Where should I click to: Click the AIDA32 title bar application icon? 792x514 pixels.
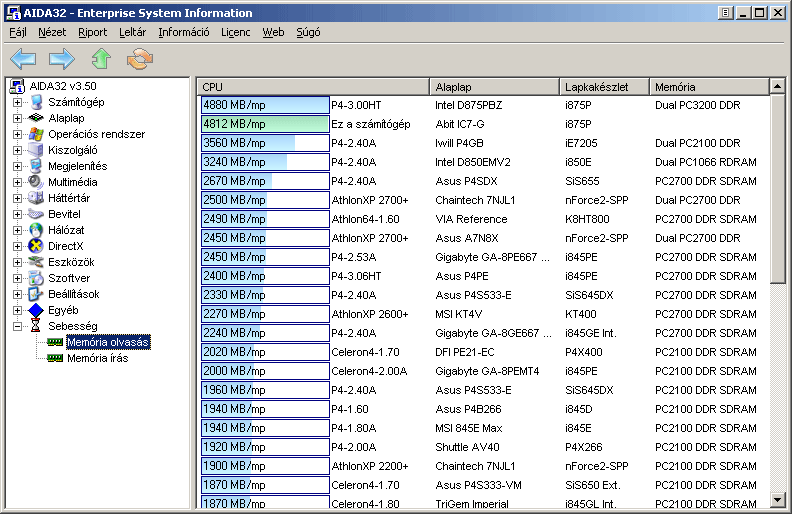click(x=13, y=13)
